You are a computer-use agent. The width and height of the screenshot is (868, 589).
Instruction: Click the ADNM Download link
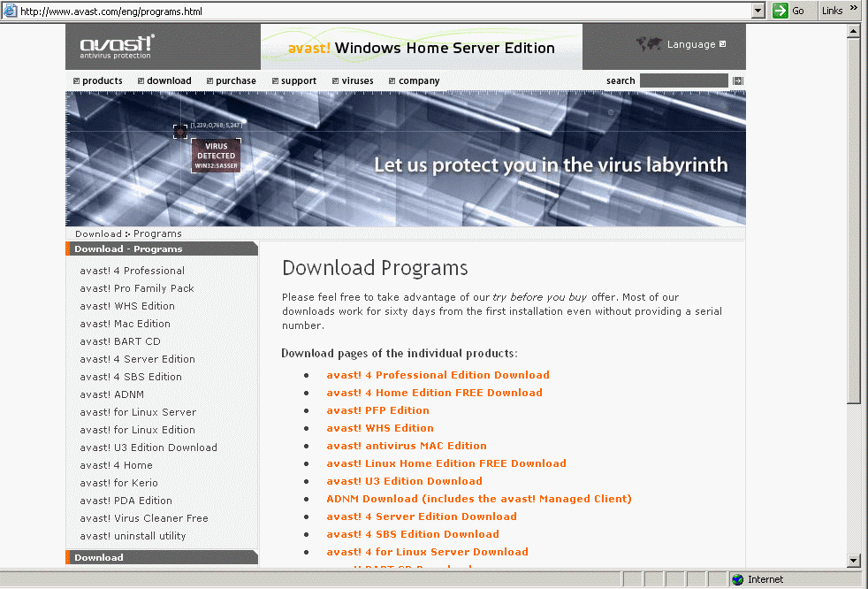coord(479,498)
